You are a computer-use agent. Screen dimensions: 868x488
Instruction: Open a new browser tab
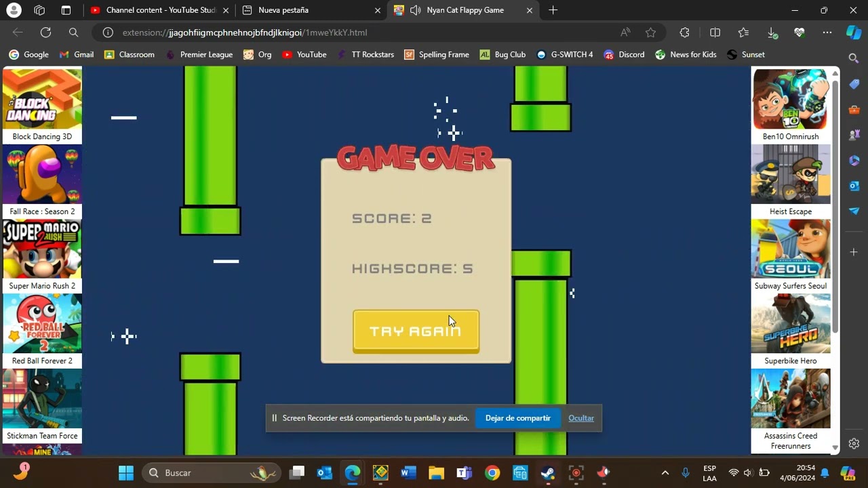click(x=553, y=10)
